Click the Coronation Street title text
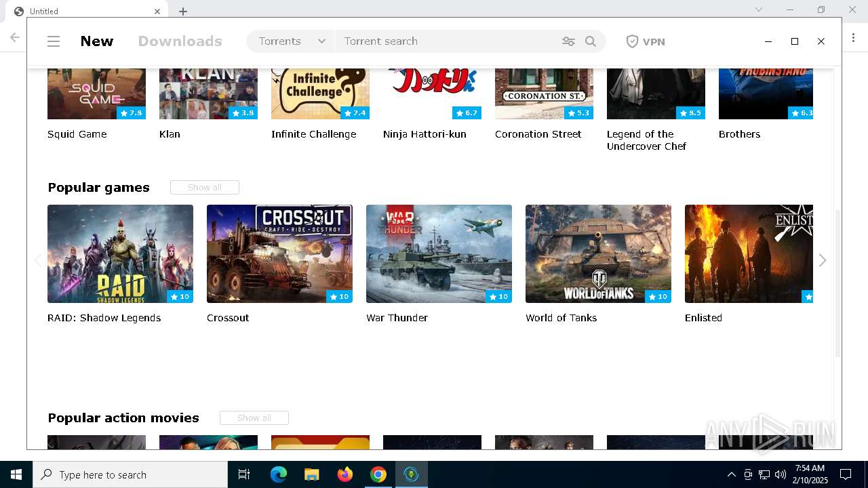 [x=538, y=134]
